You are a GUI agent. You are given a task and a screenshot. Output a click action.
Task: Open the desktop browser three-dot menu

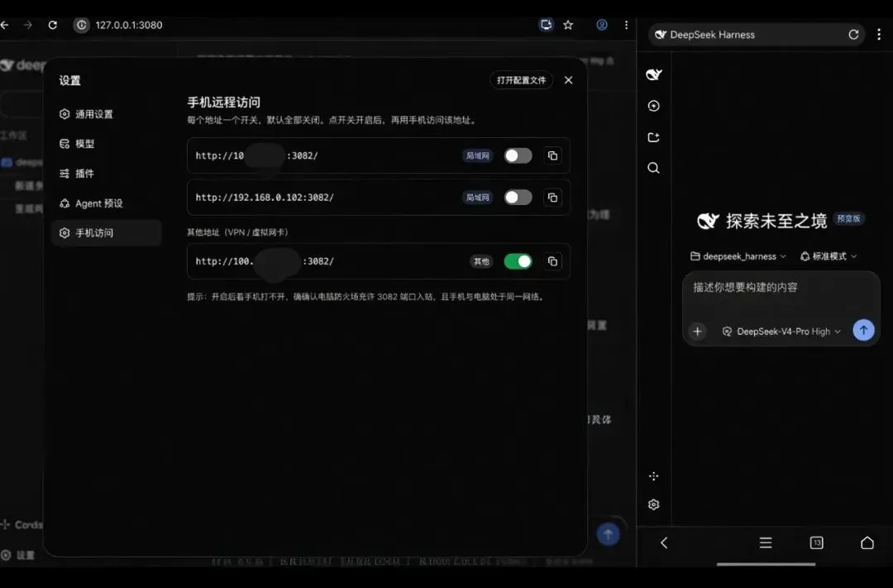[626, 25]
